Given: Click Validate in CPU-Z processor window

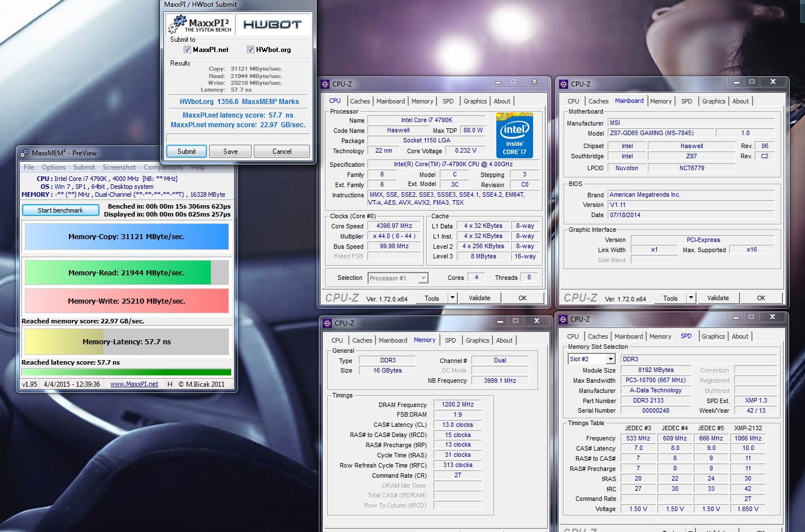Looking at the screenshot, I should 479,298.
